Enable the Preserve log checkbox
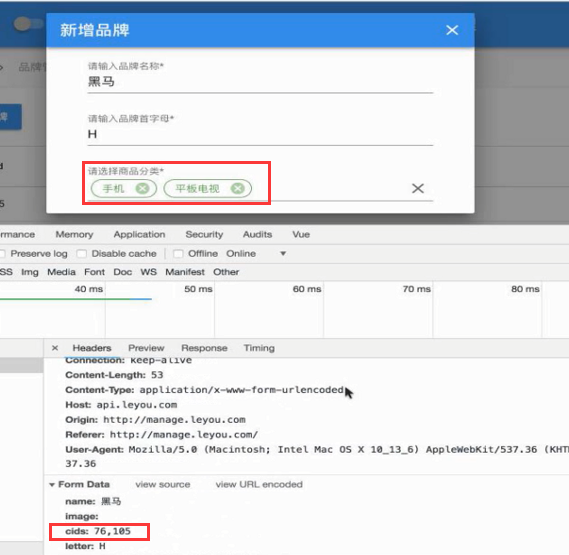The height and width of the screenshot is (555, 569). click(x=2, y=253)
